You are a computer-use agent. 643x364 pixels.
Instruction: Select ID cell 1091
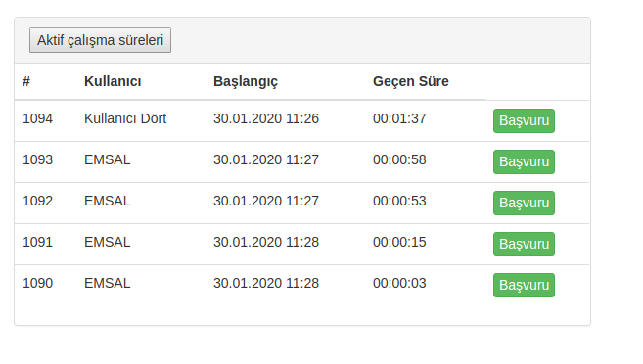click(x=38, y=242)
